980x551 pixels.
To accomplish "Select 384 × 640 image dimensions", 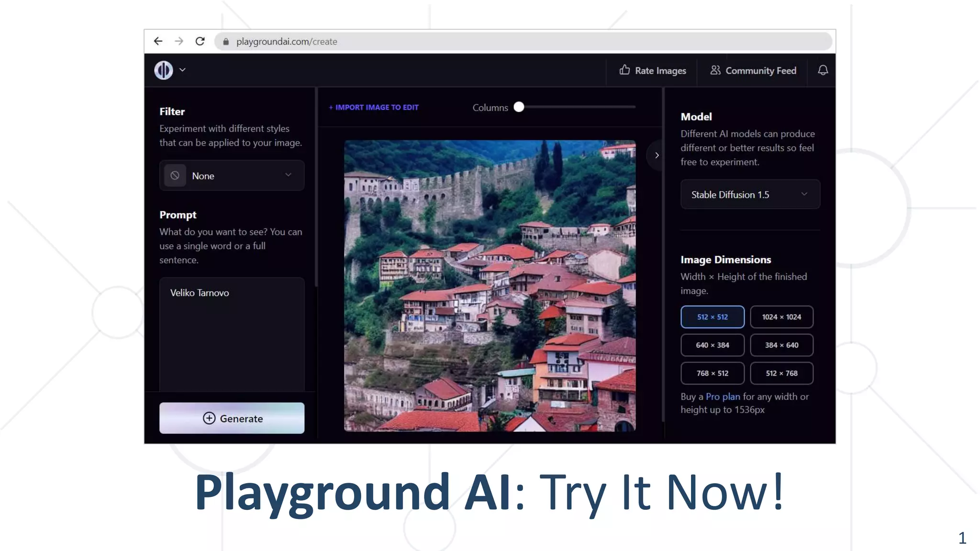I will [x=781, y=345].
